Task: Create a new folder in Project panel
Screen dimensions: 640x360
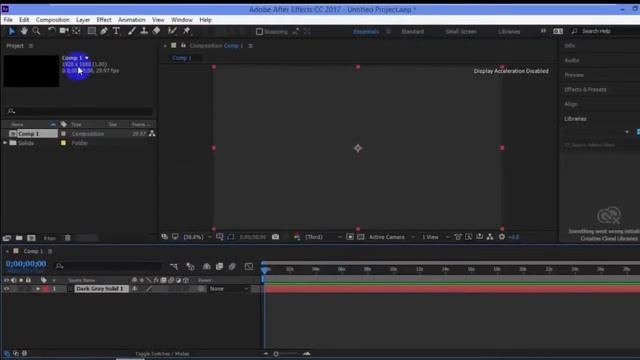Action: tap(19, 238)
